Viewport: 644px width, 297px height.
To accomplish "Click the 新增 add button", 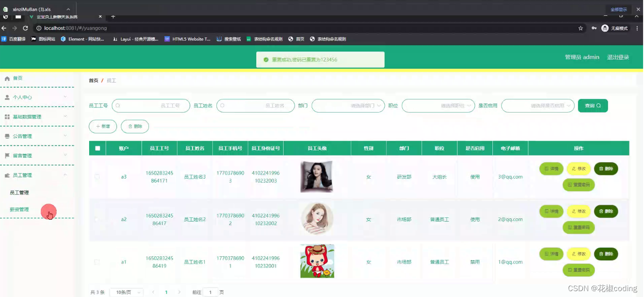I will [x=103, y=127].
